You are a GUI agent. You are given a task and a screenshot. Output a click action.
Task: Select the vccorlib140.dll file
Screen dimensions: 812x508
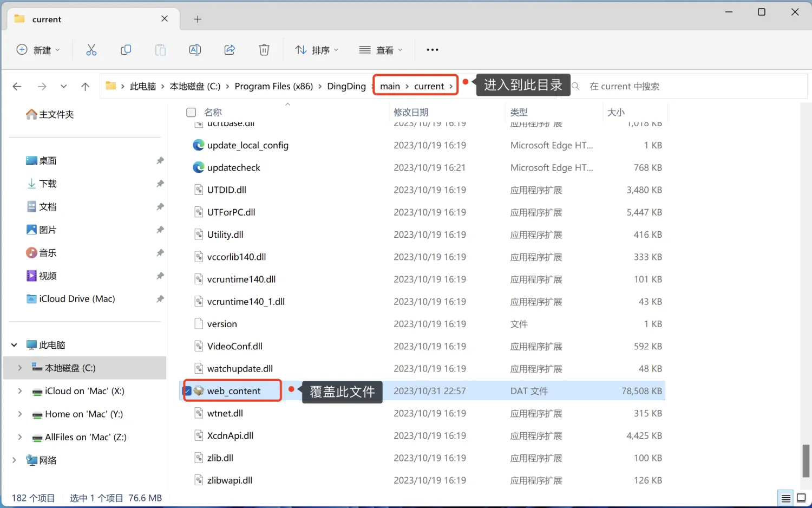[237, 257]
